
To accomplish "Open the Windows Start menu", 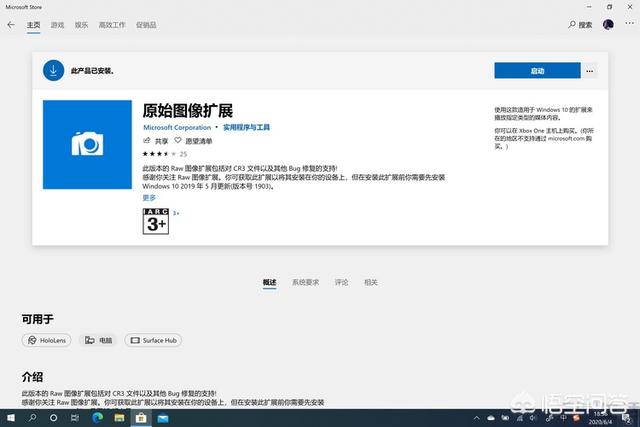I will click(x=11, y=418).
